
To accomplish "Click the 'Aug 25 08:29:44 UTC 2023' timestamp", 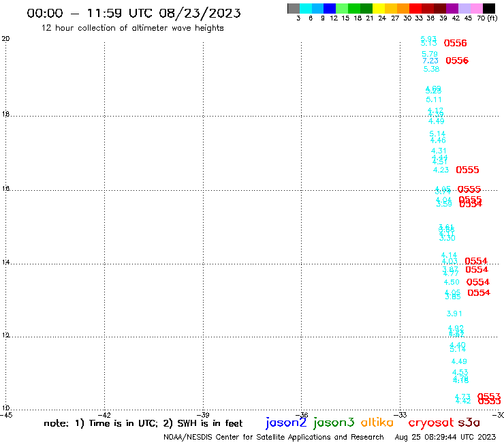I will 445,437.
